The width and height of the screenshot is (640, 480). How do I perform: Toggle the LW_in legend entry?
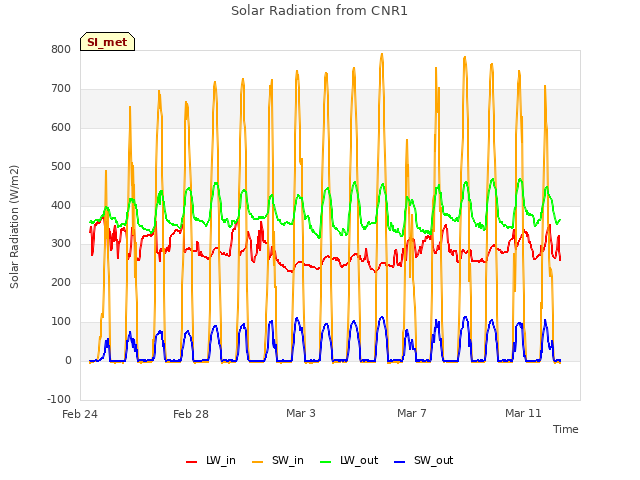coord(211,460)
